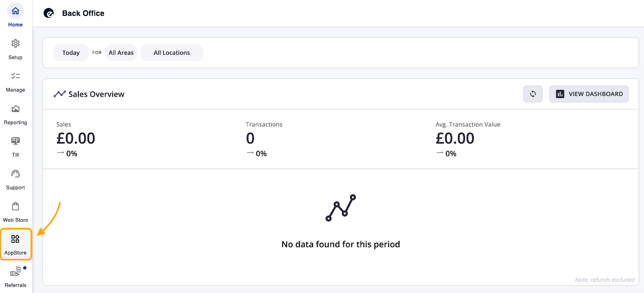This screenshot has height=293, width=644.
Task: Click the VIEW DASHBOARD button
Action: (x=589, y=94)
